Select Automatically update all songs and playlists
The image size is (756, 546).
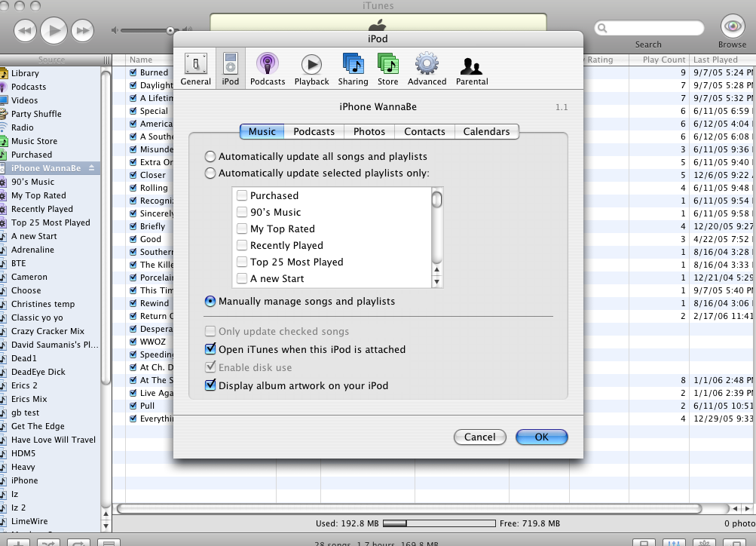210,157
